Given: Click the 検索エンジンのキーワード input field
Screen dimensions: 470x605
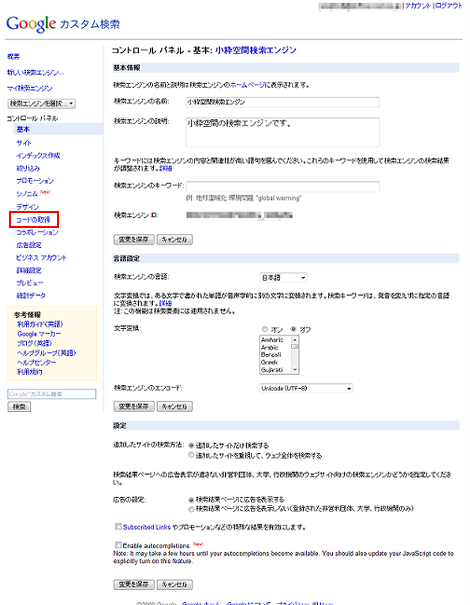Looking at the screenshot, I should pyautogui.click(x=282, y=187).
